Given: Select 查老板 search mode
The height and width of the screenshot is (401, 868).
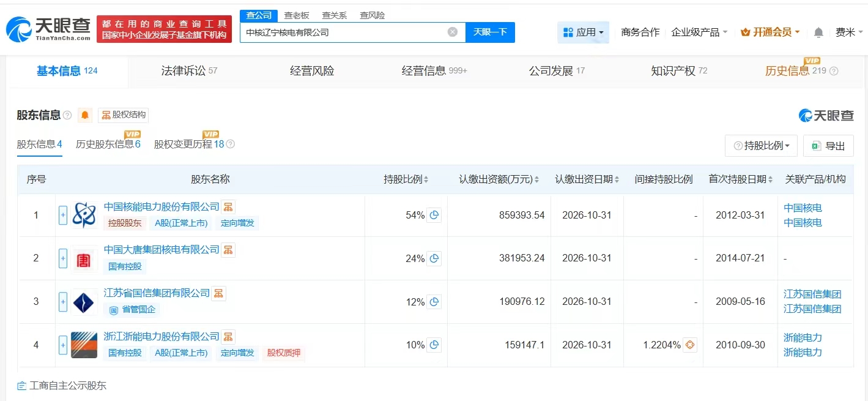Looking at the screenshot, I should tap(296, 15).
